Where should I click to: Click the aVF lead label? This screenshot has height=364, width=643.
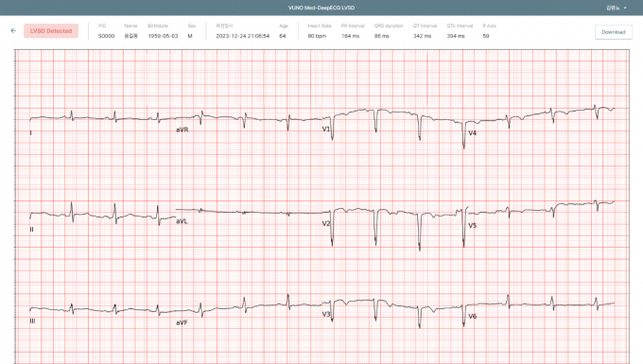click(182, 322)
